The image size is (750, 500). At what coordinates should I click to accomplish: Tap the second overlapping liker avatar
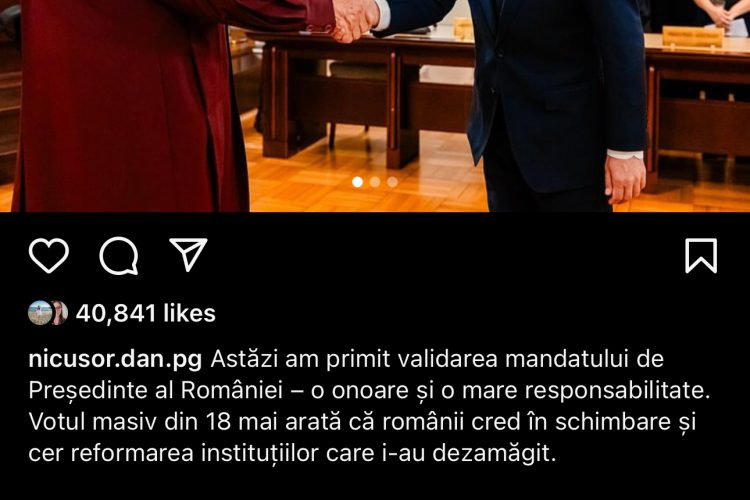click(x=60, y=313)
